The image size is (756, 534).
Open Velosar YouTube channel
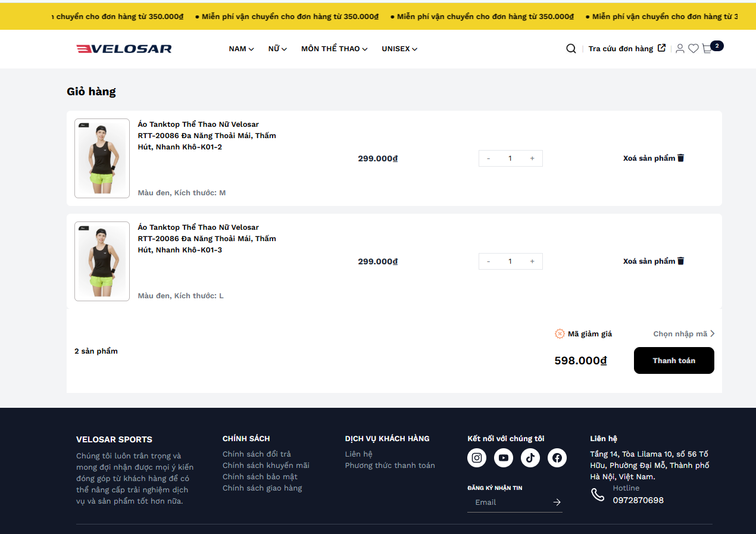(504, 458)
